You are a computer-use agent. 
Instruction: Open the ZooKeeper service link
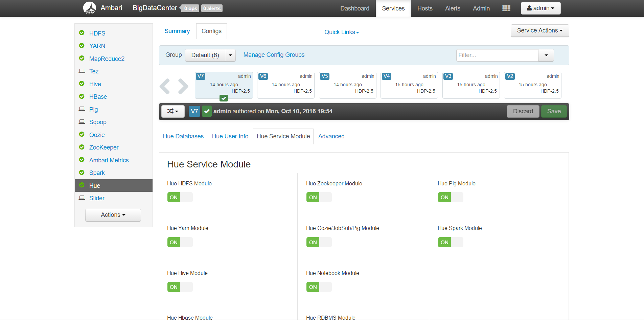[104, 147]
